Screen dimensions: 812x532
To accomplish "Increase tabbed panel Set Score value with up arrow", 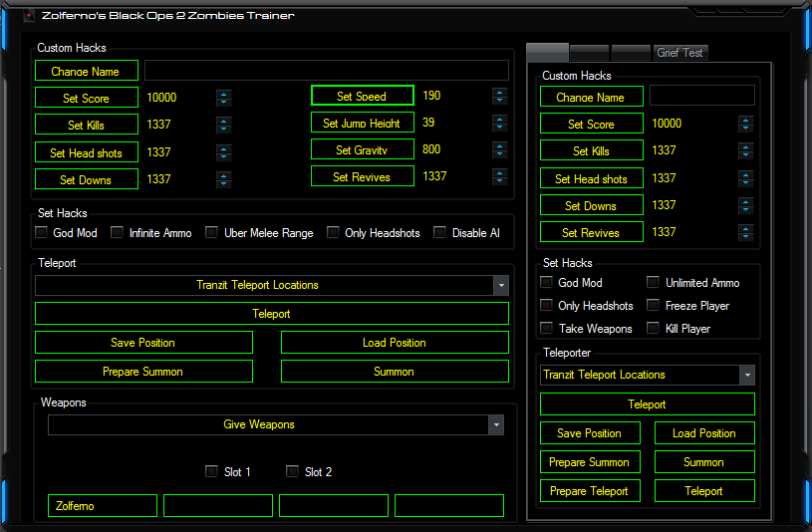I will [745, 121].
